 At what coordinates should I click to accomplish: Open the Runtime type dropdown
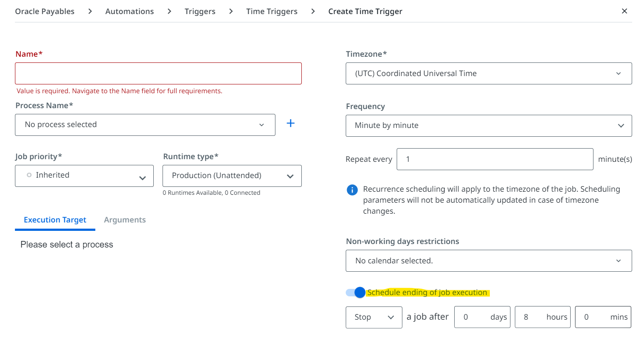click(x=232, y=176)
